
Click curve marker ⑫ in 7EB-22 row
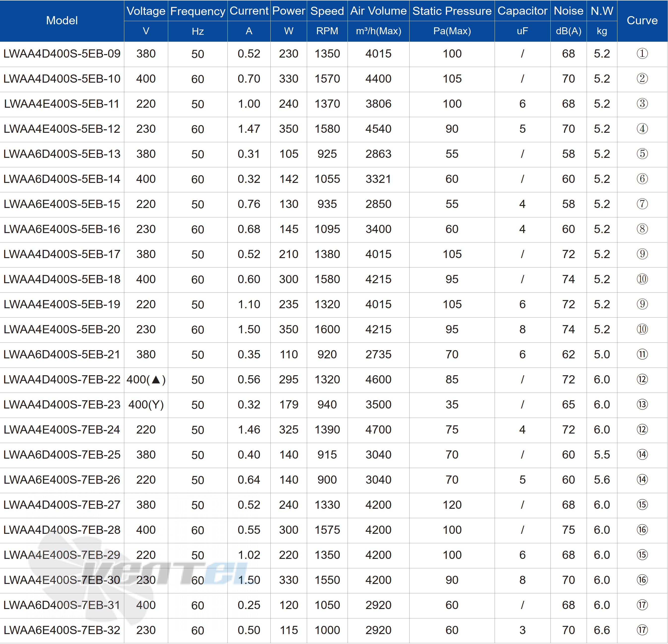(642, 379)
